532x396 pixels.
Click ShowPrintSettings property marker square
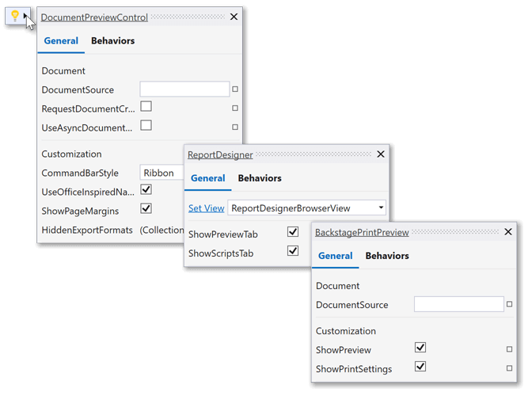[510, 368]
